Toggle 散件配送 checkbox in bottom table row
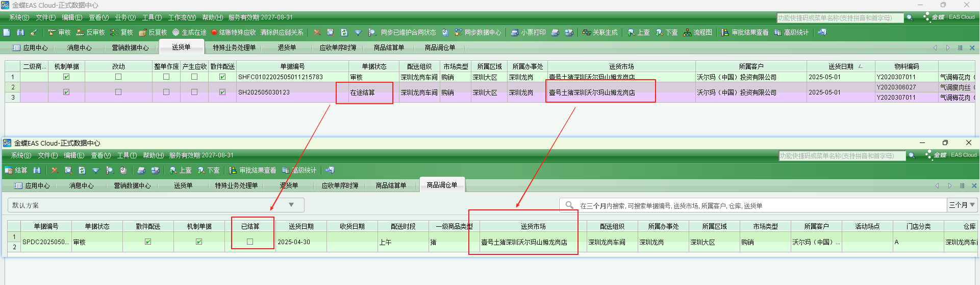 tap(148, 242)
